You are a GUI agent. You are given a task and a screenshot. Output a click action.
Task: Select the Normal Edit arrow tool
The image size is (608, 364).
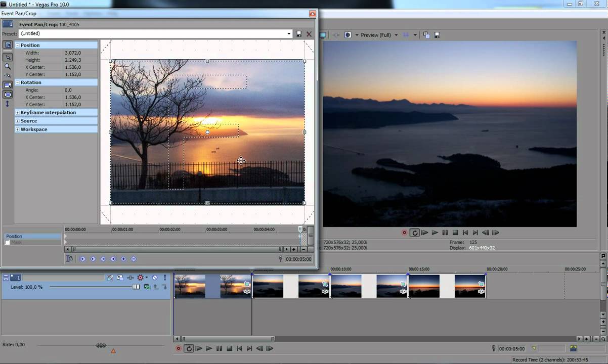point(8,57)
